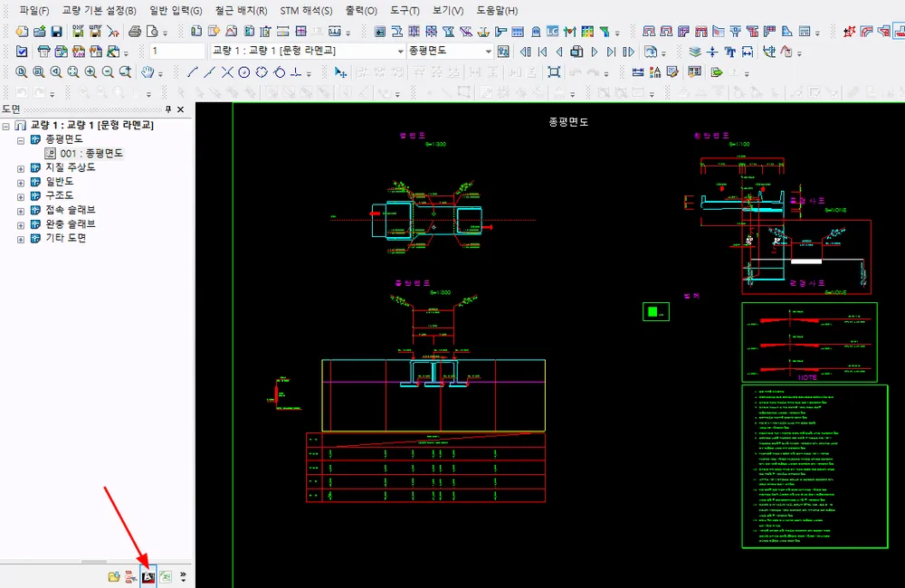Open the 도구(T) menu
The image size is (905, 588).
point(405,11)
